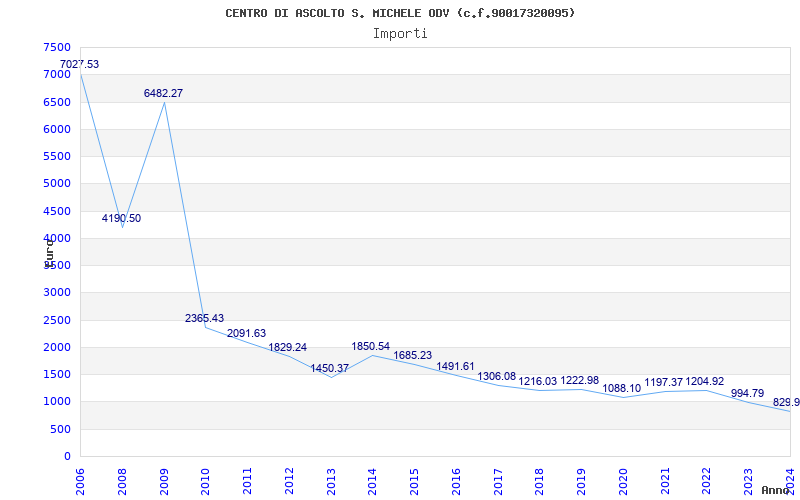Click the 6482.27 data label

point(163,93)
